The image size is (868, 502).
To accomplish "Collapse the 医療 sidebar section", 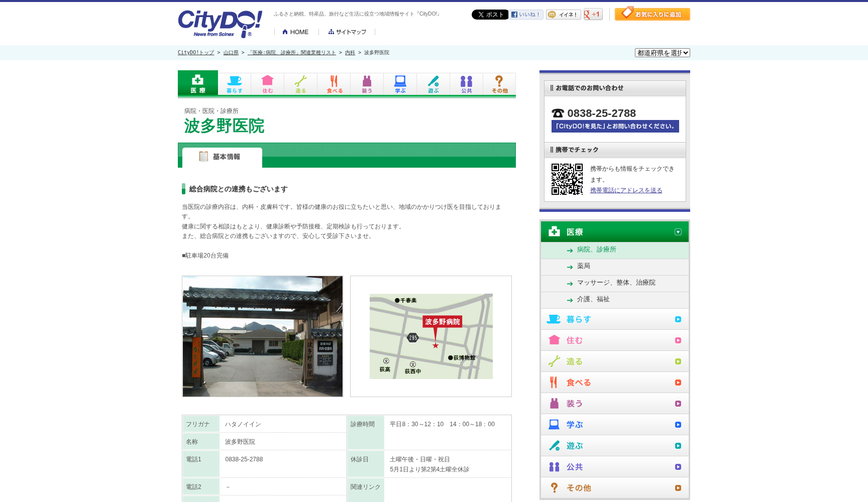I will pyautogui.click(x=678, y=232).
